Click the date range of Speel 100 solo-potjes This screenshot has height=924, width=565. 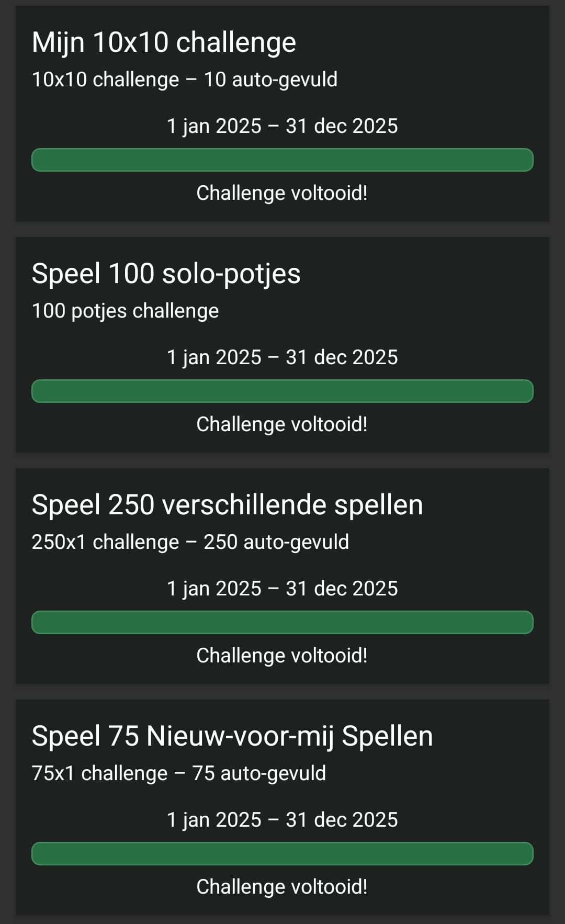coord(282,357)
